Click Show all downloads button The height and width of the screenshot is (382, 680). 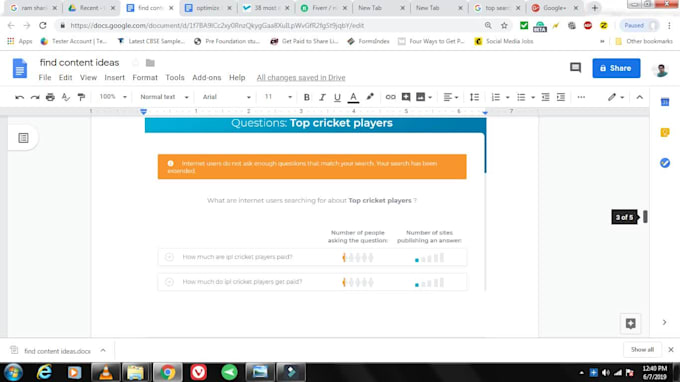coord(642,349)
